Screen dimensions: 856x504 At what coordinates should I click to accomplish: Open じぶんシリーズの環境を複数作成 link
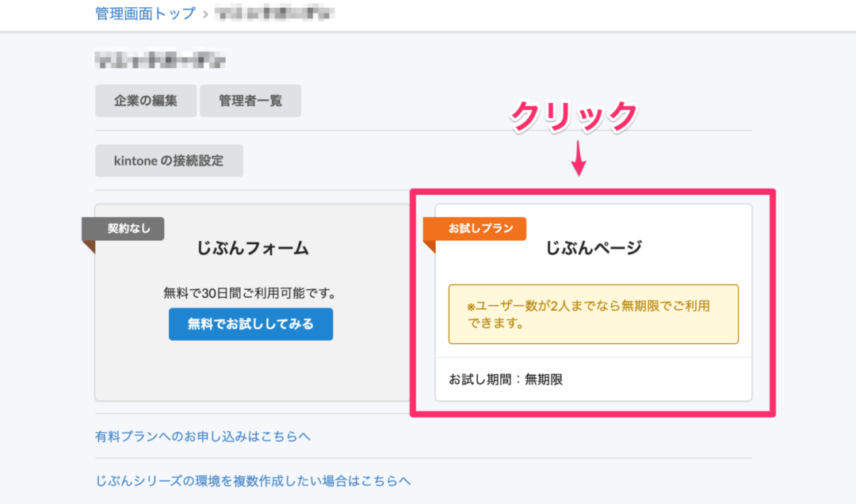click(x=253, y=480)
